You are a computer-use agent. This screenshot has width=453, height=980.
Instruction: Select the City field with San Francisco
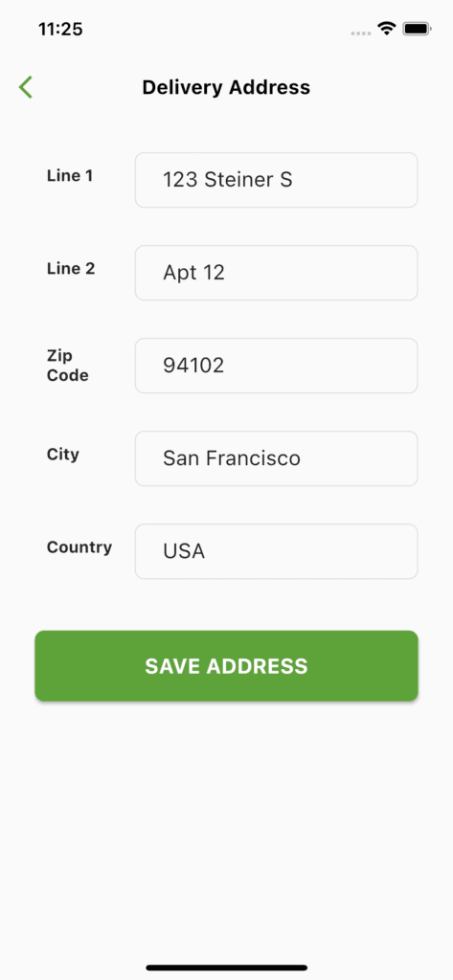(277, 458)
